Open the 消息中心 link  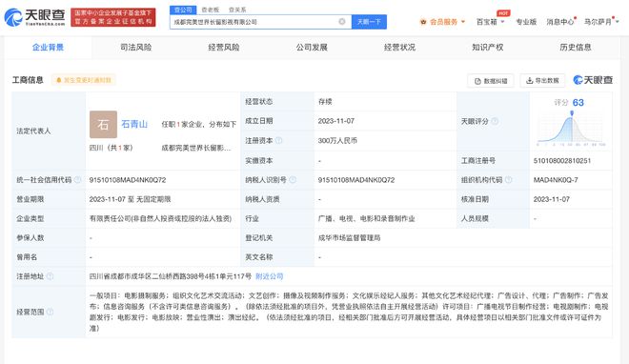tap(560, 22)
